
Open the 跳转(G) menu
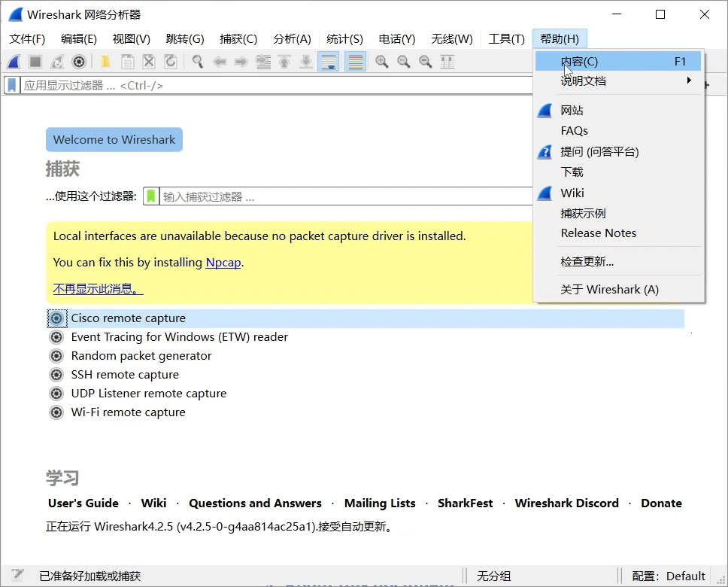pyautogui.click(x=185, y=39)
